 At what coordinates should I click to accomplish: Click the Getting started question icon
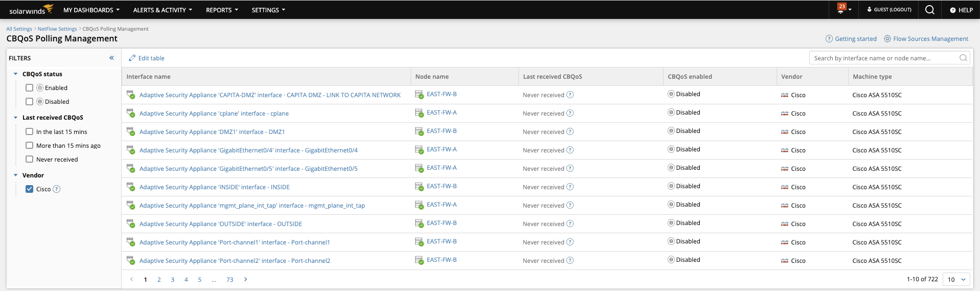(x=829, y=39)
